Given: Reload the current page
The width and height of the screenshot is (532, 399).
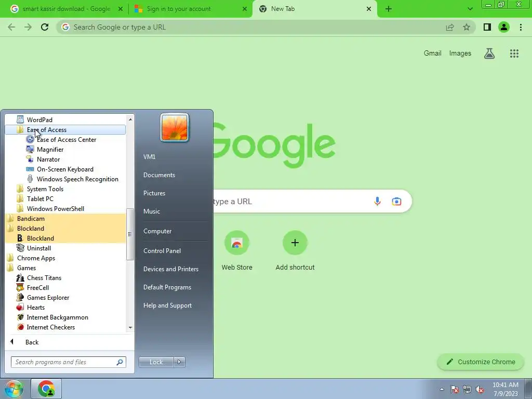Looking at the screenshot, I should (45, 27).
